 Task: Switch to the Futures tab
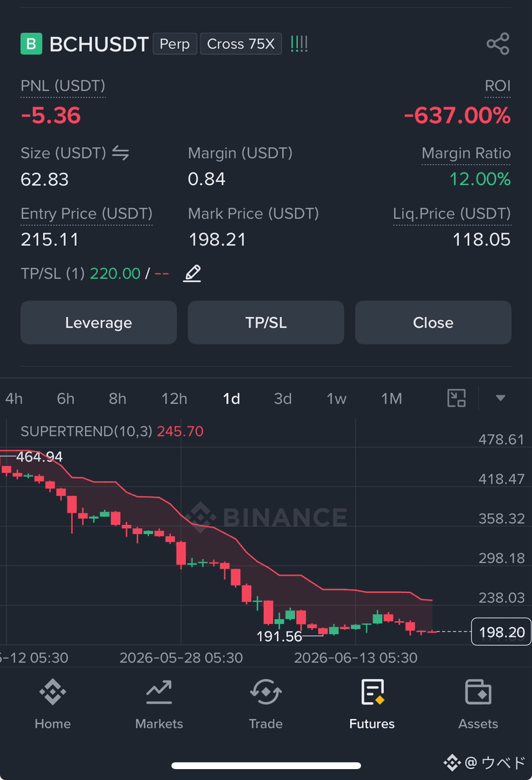[372, 705]
